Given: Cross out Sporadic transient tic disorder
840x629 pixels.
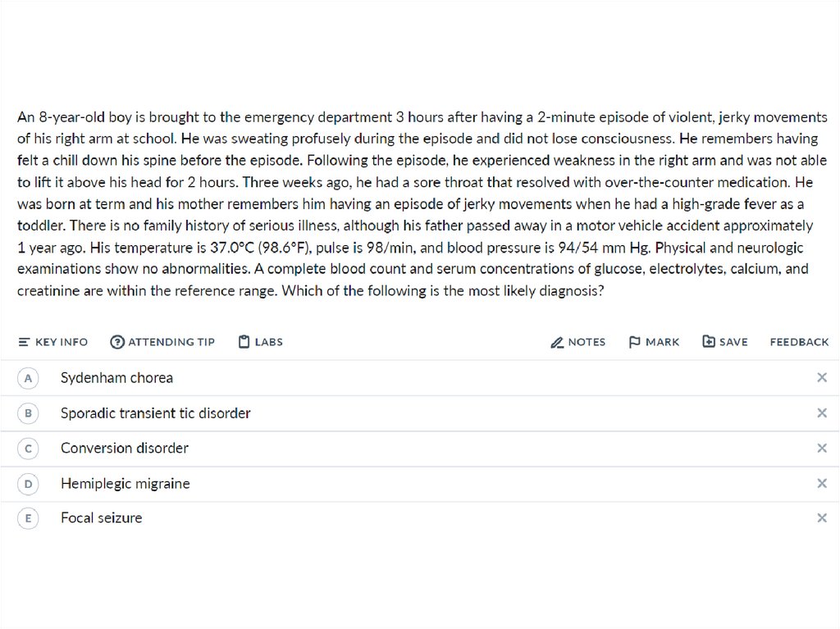Looking at the screenshot, I should tap(821, 413).
